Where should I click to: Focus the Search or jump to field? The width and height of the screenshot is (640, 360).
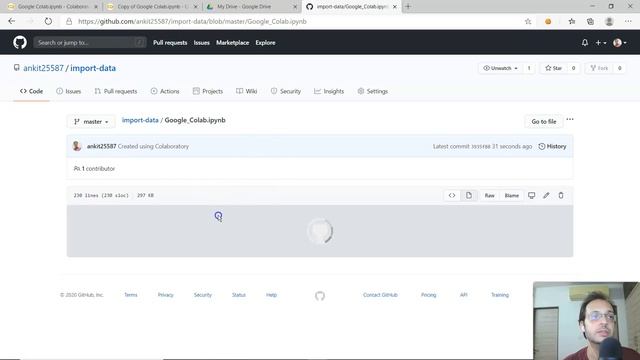tap(90, 42)
